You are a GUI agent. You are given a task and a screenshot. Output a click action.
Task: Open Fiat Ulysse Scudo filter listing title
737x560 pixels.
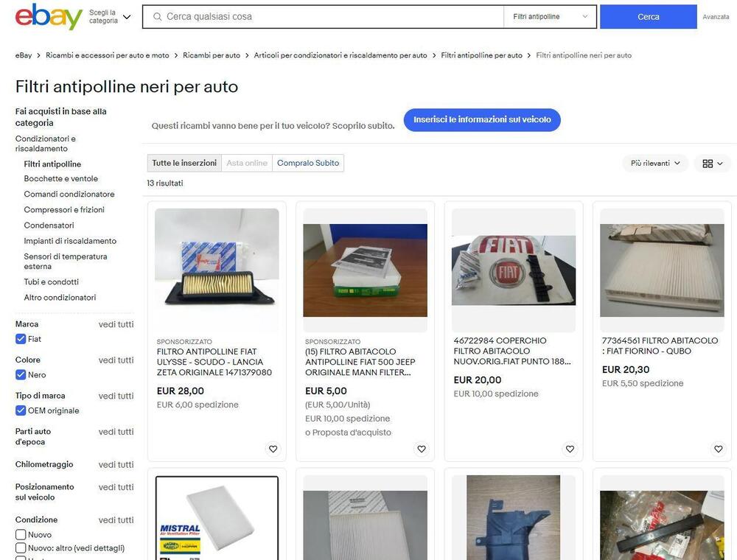[x=214, y=363]
